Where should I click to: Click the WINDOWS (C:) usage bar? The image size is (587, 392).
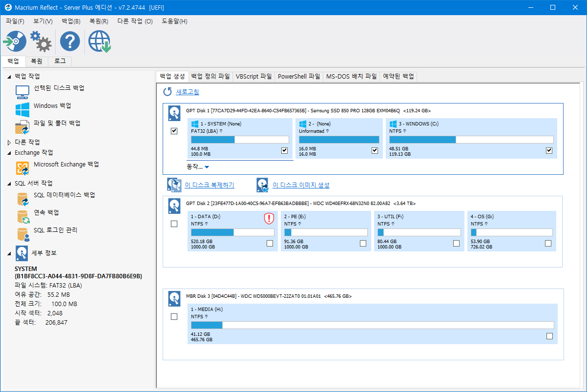click(x=471, y=140)
